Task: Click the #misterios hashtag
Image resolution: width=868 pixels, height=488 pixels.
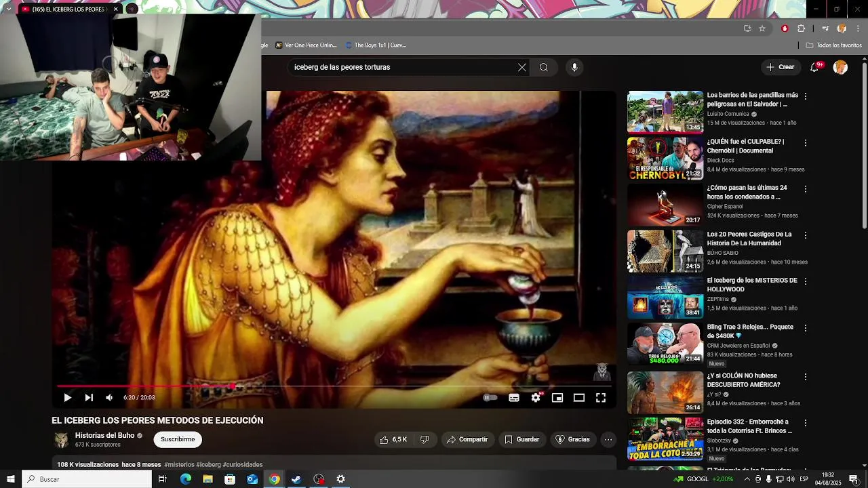Action: pyautogui.click(x=179, y=465)
